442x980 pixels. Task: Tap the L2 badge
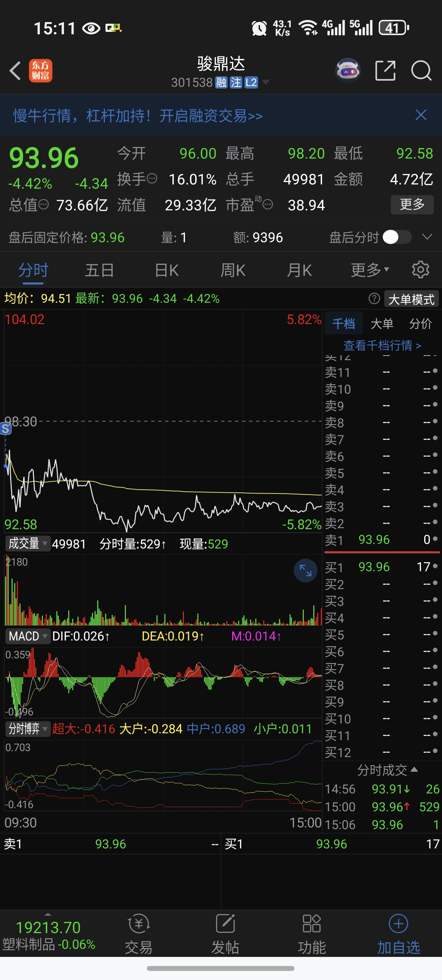251,83
